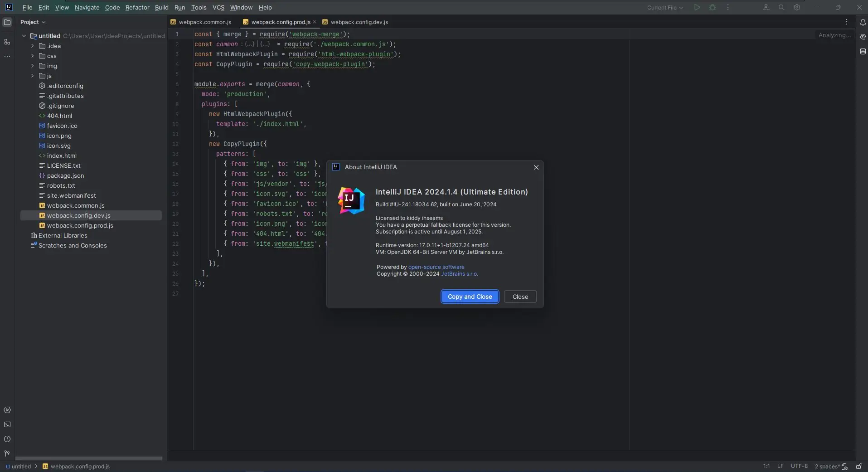Run the current file with the play icon
The height and width of the screenshot is (472, 868).
coord(697,7)
